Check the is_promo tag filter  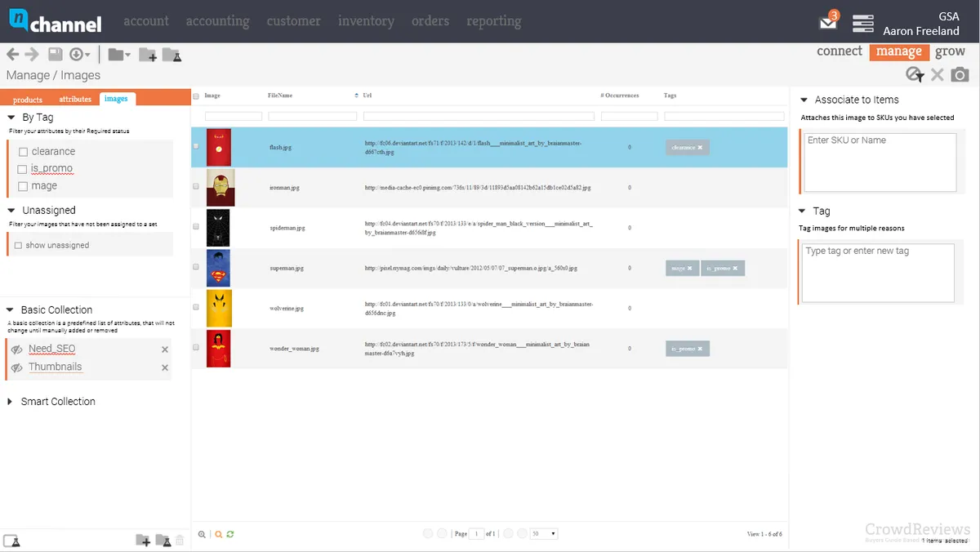pyautogui.click(x=23, y=169)
